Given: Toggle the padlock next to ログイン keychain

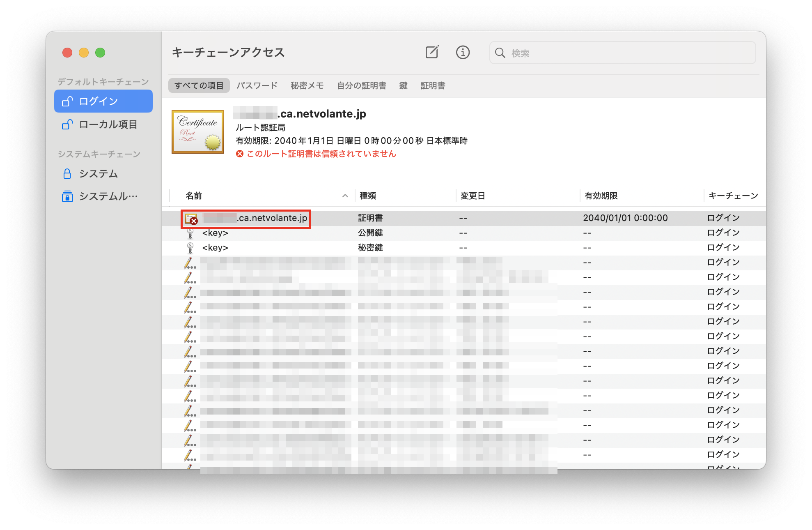Looking at the screenshot, I should click(x=67, y=101).
